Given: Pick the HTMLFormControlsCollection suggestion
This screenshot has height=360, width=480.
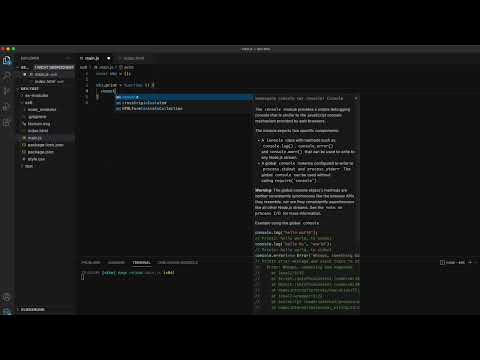Looking at the screenshot, I should [x=184, y=109].
